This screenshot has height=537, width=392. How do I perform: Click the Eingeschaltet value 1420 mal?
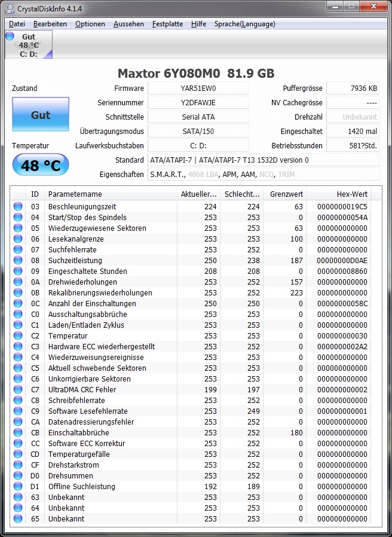(x=353, y=132)
